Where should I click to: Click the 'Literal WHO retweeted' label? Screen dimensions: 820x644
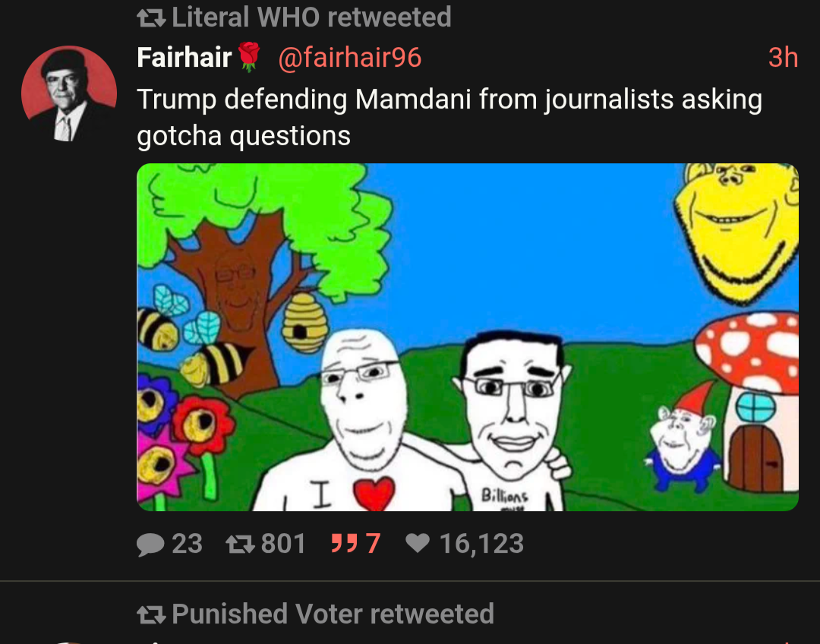click(x=311, y=17)
